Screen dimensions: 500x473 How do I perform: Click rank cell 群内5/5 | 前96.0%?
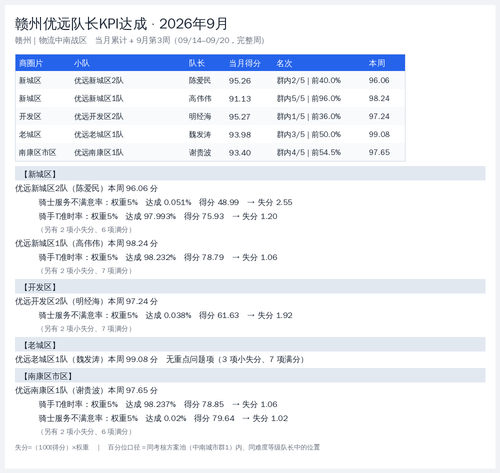[x=309, y=98]
